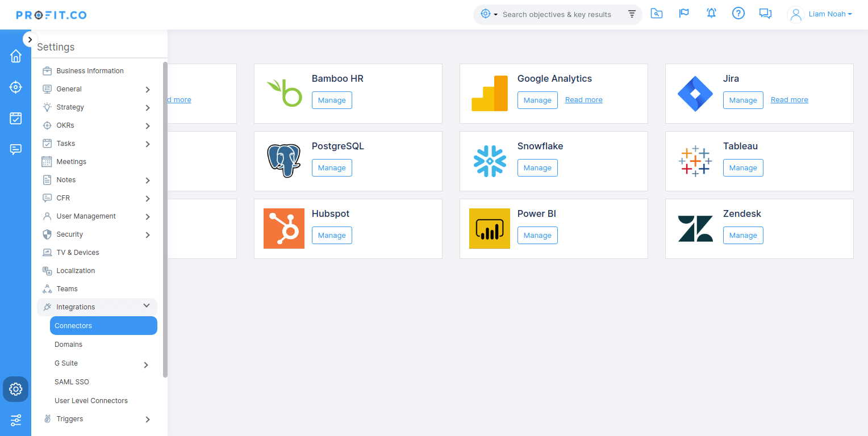The height and width of the screenshot is (436, 868).
Task: Select Connectors under Integrations
Action: click(103, 325)
